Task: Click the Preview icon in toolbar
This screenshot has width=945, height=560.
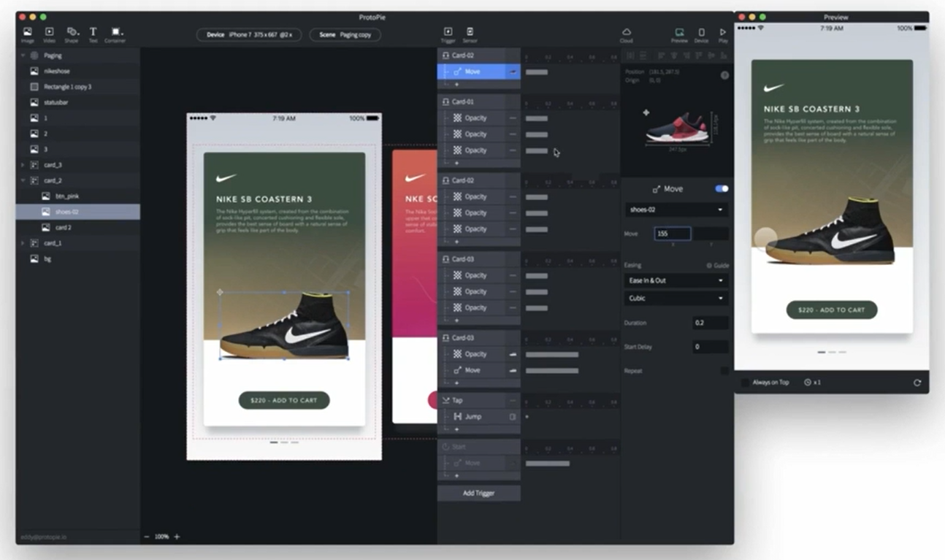Action: 679,34
